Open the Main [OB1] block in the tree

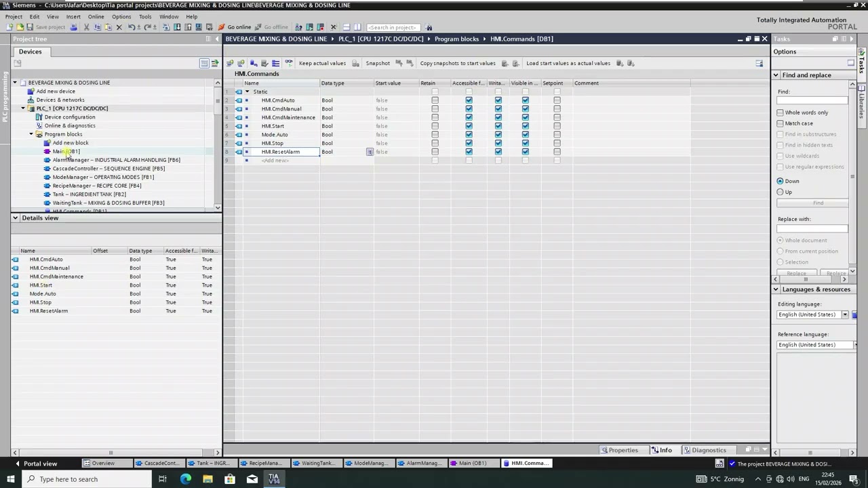point(66,151)
